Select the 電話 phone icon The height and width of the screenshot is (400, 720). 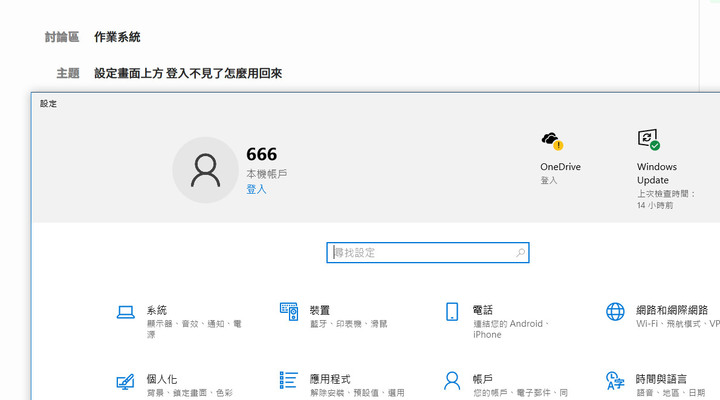(452, 311)
